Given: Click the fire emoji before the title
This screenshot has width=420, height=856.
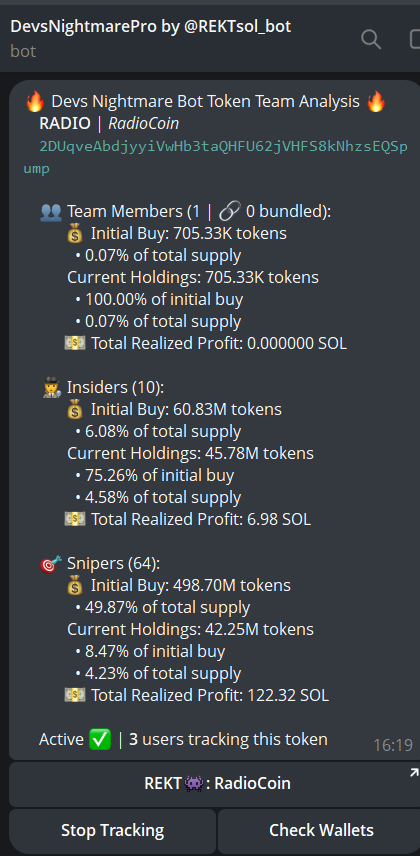Looking at the screenshot, I should click(35, 102).
